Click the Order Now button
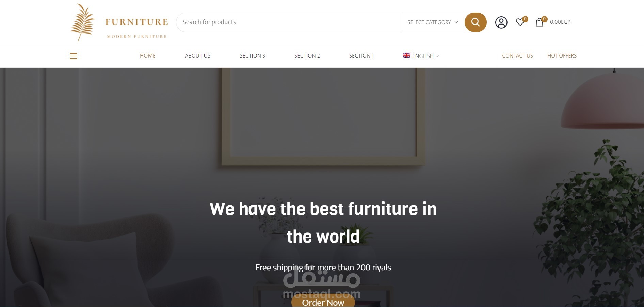 click(323, 302)
